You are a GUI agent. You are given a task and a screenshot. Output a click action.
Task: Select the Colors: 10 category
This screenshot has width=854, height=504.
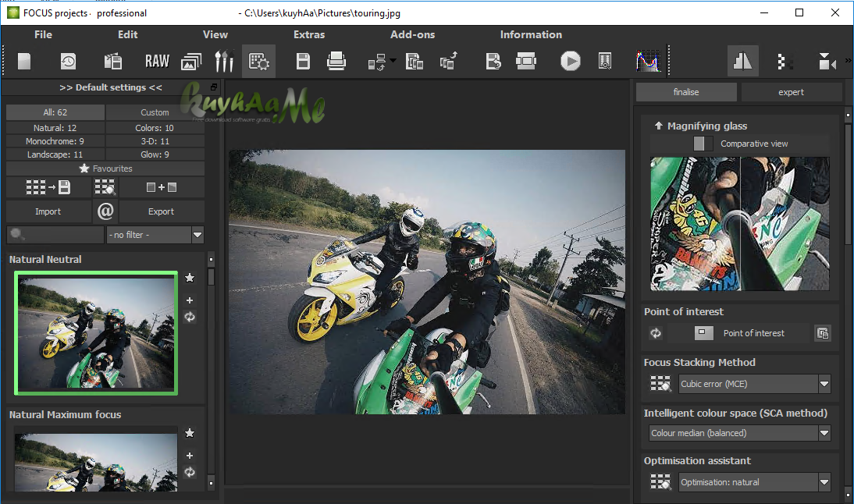pyautogui.click(x=155, y=128)
